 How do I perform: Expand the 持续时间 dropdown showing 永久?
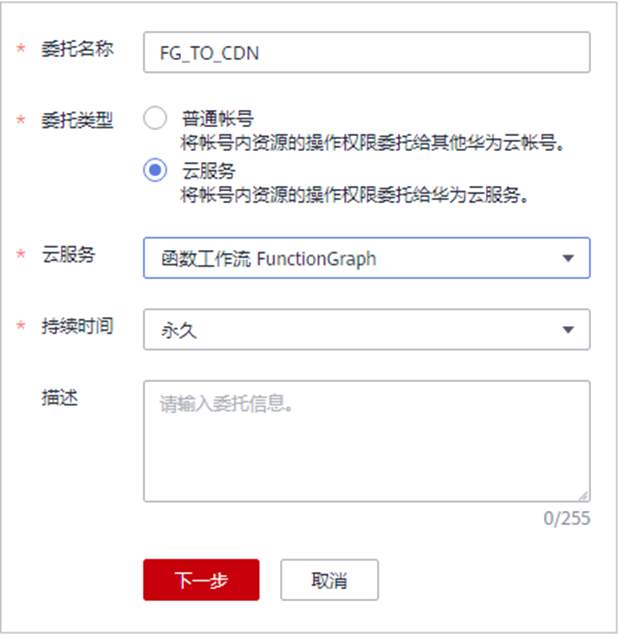click(366, 329)
